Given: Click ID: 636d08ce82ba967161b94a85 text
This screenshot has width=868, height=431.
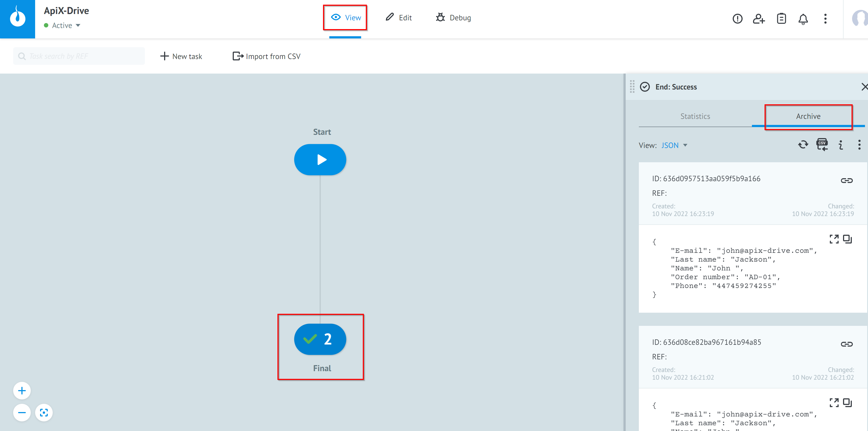Looking at the screenshot, I should tap(706, 342).
